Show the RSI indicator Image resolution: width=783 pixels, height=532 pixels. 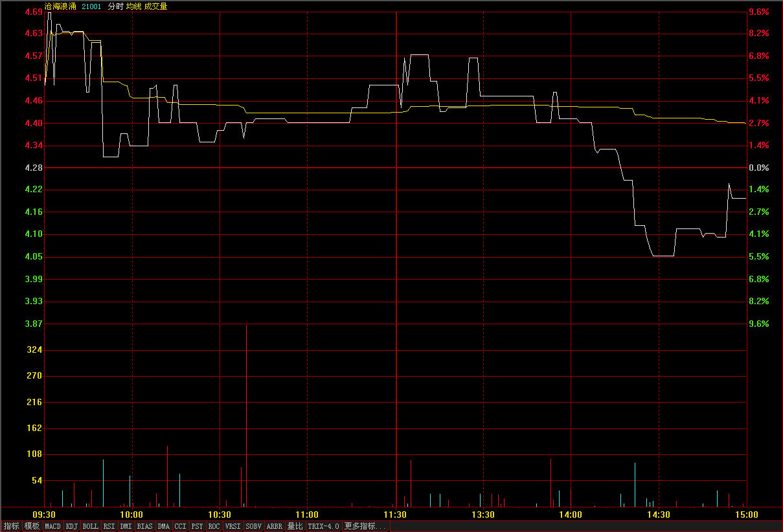[x=109, y=526]
